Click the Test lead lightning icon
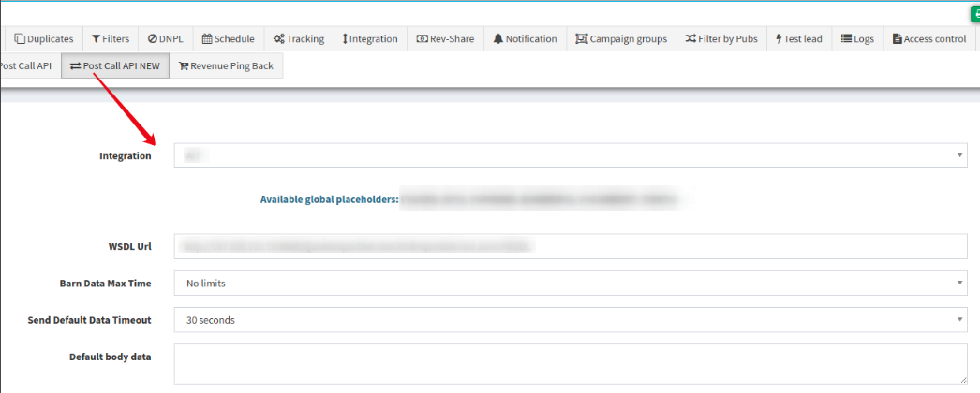The height and width of the screenshot is (393, 980). [779, 39]
